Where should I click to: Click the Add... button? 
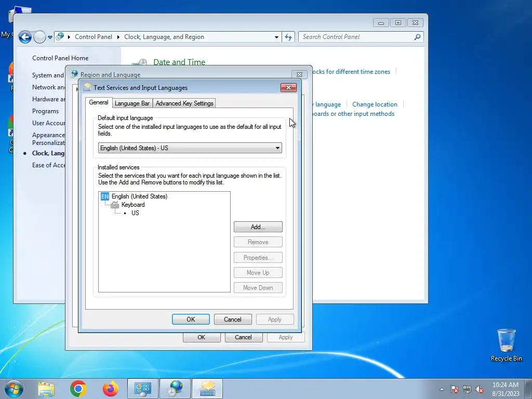point(258,227)
